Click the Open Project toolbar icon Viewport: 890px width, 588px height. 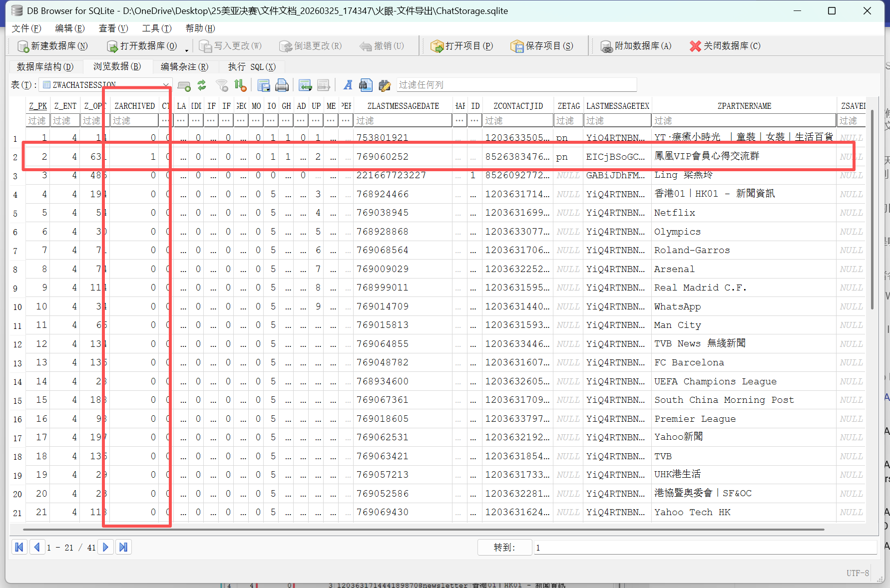pyautogui.click(x=437, y=46)
